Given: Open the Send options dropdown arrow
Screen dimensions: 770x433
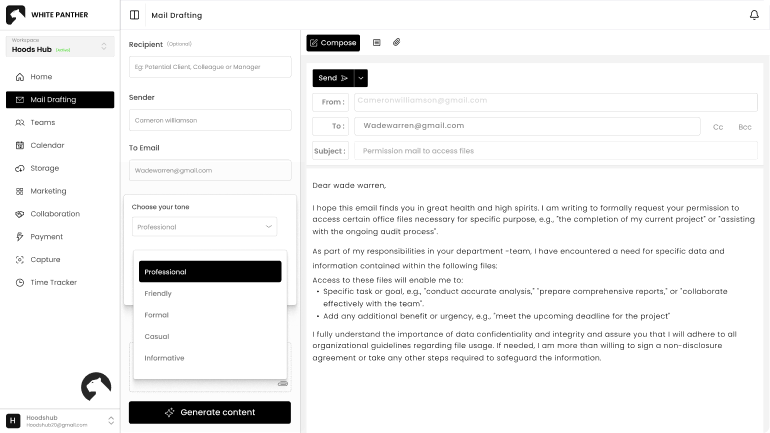Looking at the screenshot, I should tap(361, 77).
